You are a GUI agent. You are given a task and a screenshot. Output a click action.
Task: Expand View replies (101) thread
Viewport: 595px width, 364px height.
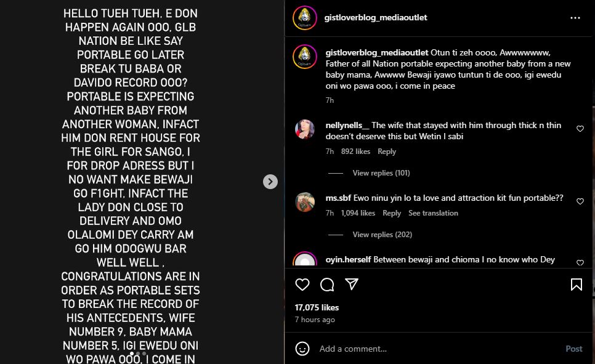(x=381, y=173)
